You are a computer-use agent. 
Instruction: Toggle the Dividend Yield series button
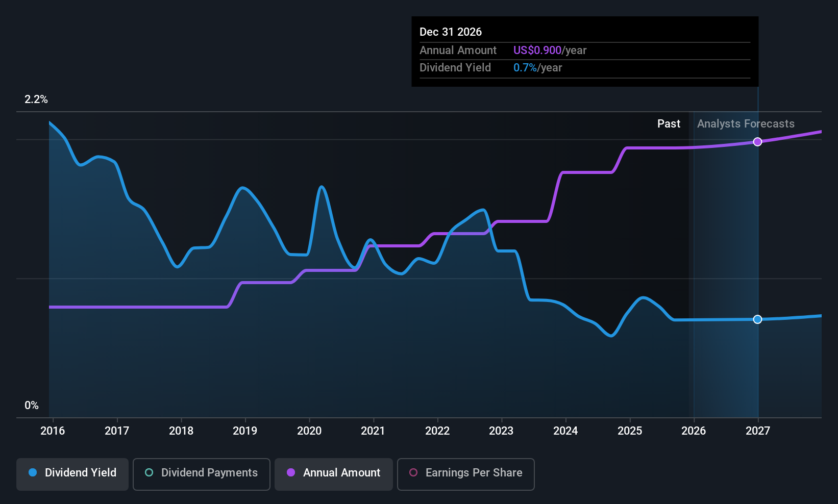click(72, 474)
